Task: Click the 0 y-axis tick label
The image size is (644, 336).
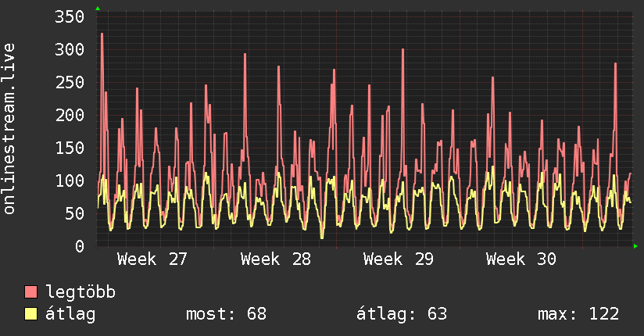Action: (80, 246)
